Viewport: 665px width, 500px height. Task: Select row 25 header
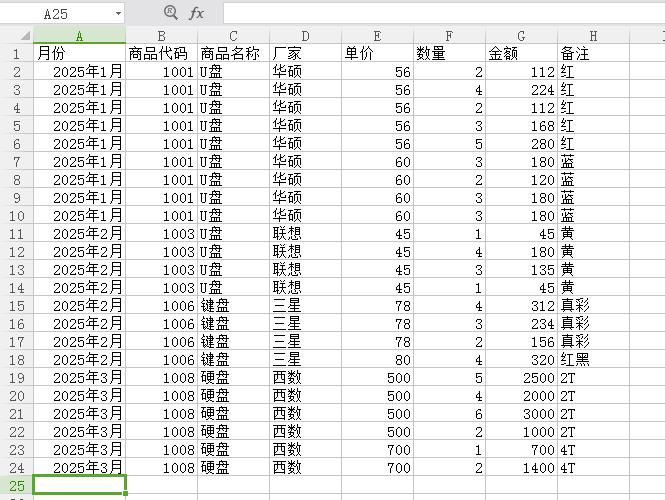[16, 485]
